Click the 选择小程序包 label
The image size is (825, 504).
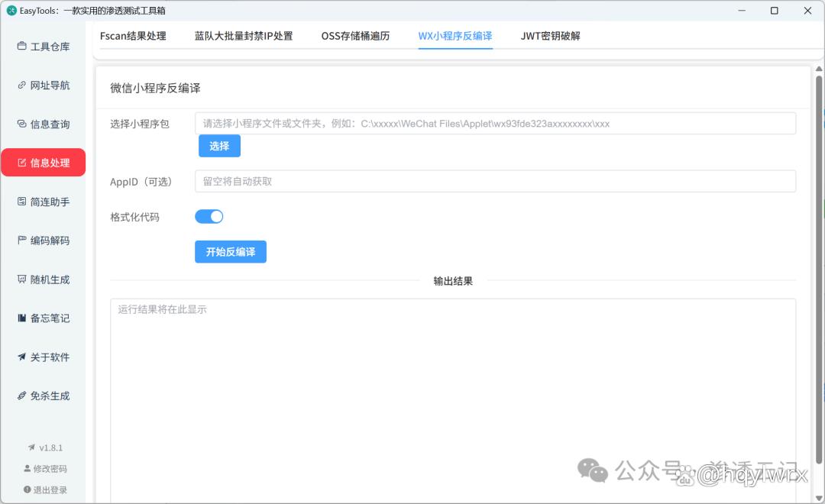pyautogui.click(x=140, y=124)
